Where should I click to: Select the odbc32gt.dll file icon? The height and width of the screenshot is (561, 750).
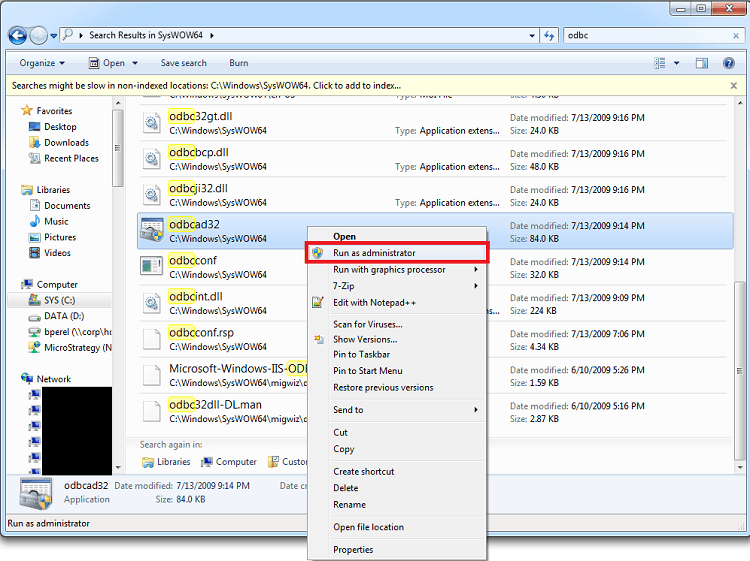[152, 123]
